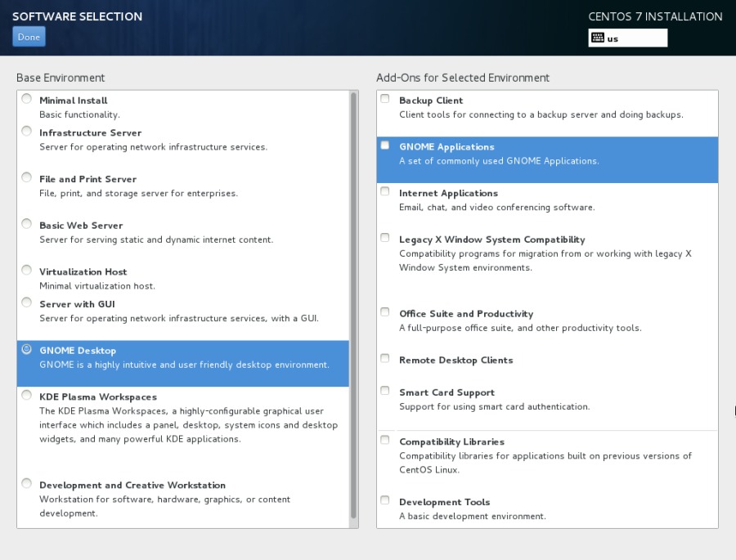Select Development and Creative Workstation radio button
The image size is (736, 560).
tap(27, 483)
